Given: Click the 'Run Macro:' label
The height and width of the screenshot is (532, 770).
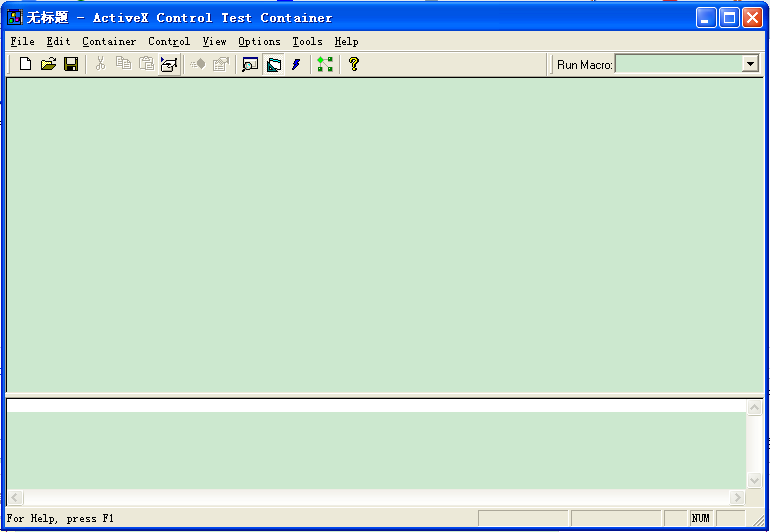Looking at the screenshot, I should tap(584, 65).
